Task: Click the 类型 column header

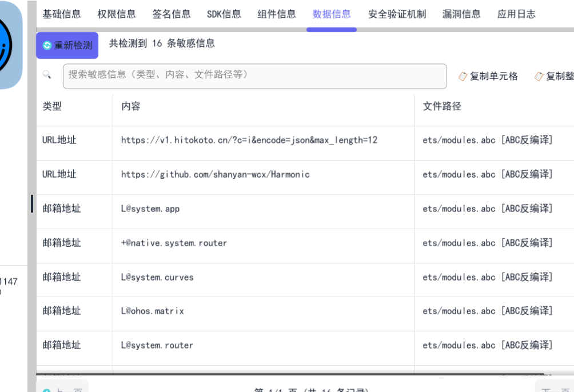Action: click(52, 106)
